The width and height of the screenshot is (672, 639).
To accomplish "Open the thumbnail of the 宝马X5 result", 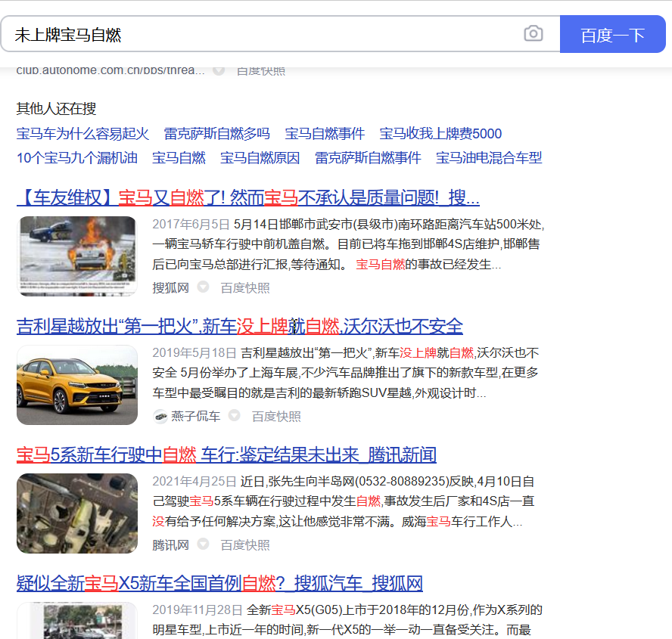I will coord(77,620).
